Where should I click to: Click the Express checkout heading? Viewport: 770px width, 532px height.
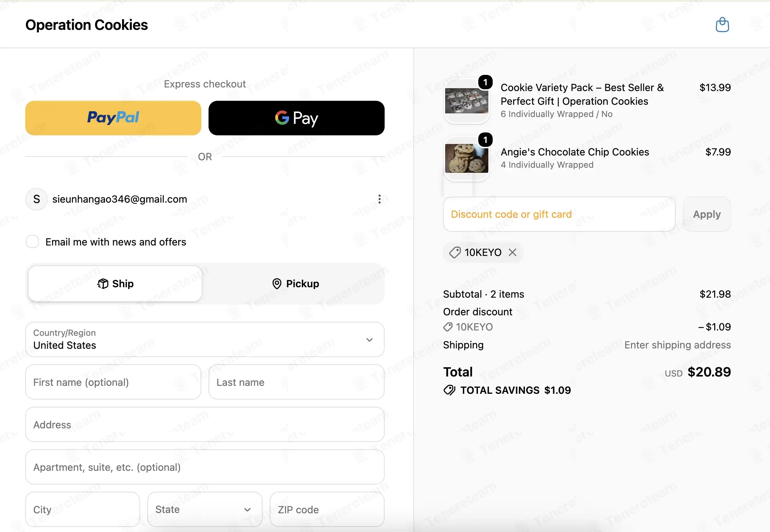205,84
